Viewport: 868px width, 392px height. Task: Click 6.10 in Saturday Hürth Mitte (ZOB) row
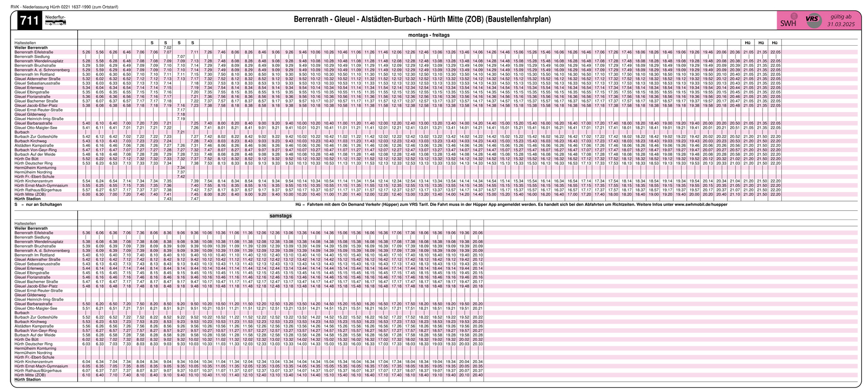(x=86, y=375)
